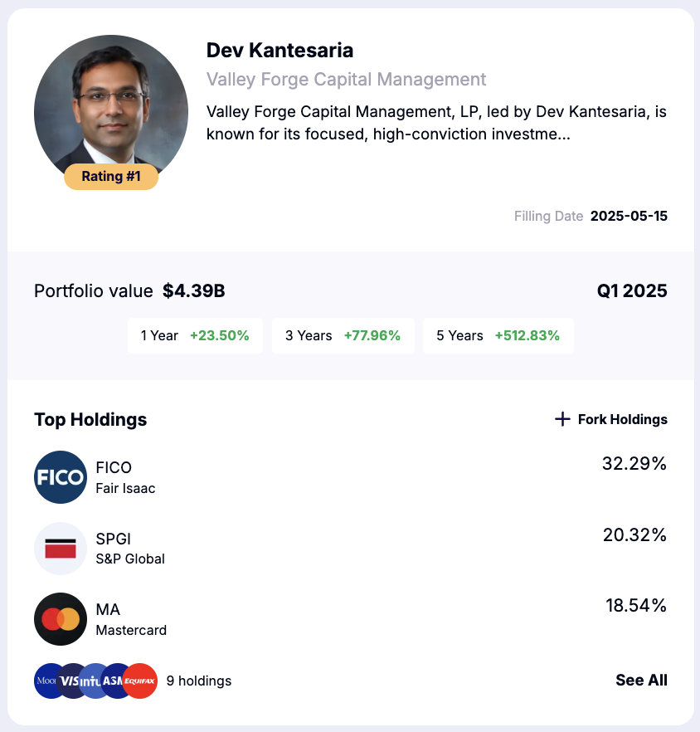
Task: Open the Dev Kantesaria name heading
Action: [280, 51]
